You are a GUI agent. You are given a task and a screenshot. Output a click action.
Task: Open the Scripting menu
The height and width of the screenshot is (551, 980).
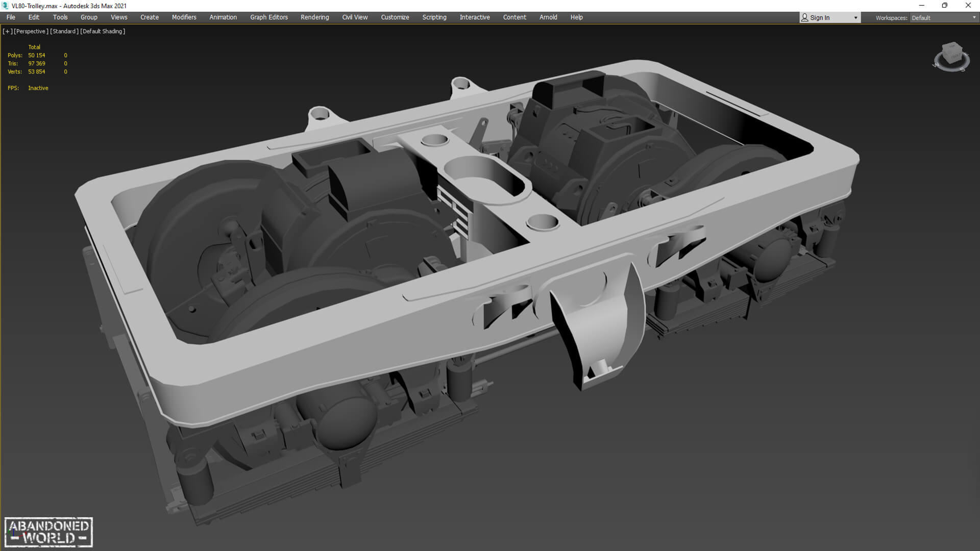point(434,17)
